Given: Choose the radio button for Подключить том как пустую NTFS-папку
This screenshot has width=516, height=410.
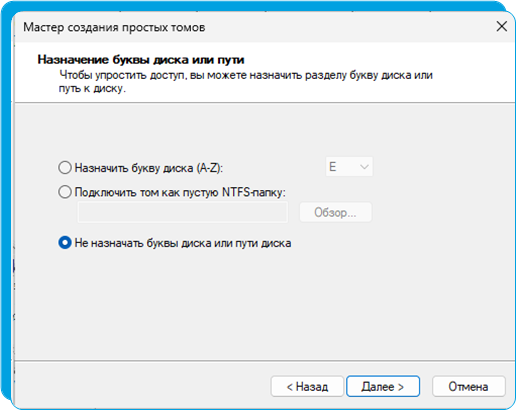Looking at the screenshot, I should 65,192.
